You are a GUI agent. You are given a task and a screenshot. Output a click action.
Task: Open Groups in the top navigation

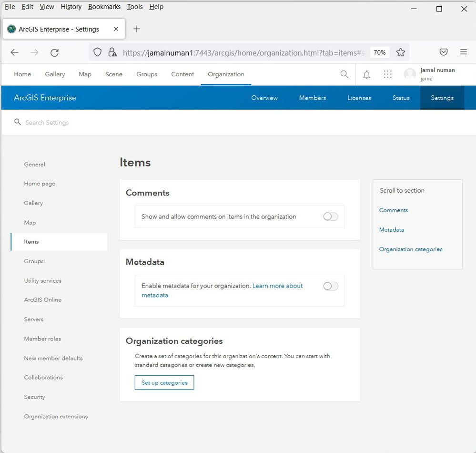click(147, 74)
